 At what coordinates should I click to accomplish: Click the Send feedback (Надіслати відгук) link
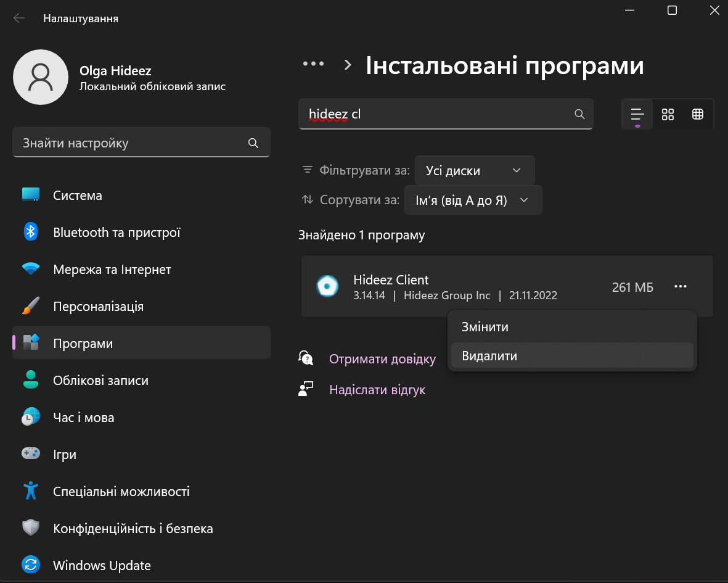377,389
